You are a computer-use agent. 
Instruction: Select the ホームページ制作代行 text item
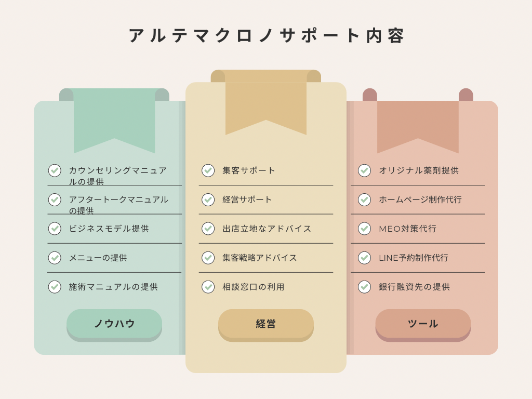pyautogui.click(x=420, y=199)
